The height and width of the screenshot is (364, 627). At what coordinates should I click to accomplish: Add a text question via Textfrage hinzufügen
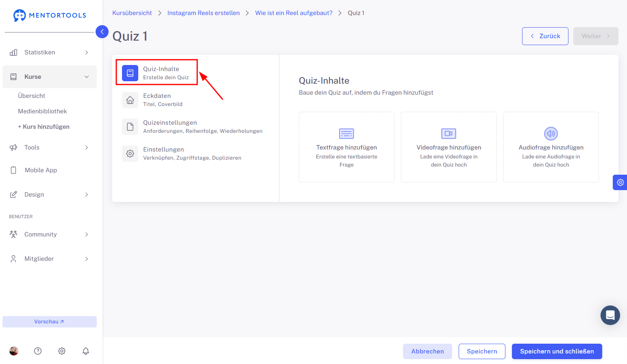coord(346,147)
